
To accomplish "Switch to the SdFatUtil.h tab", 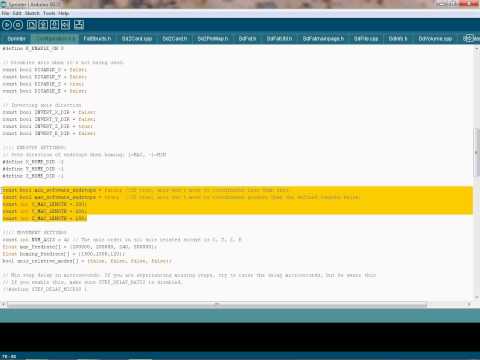I will 279,39.
